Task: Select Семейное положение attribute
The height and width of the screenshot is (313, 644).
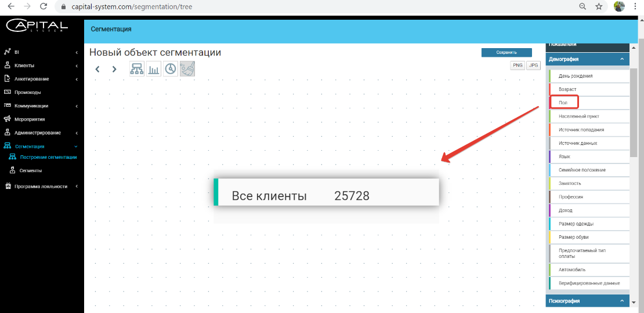Action: tap(589, 170)
